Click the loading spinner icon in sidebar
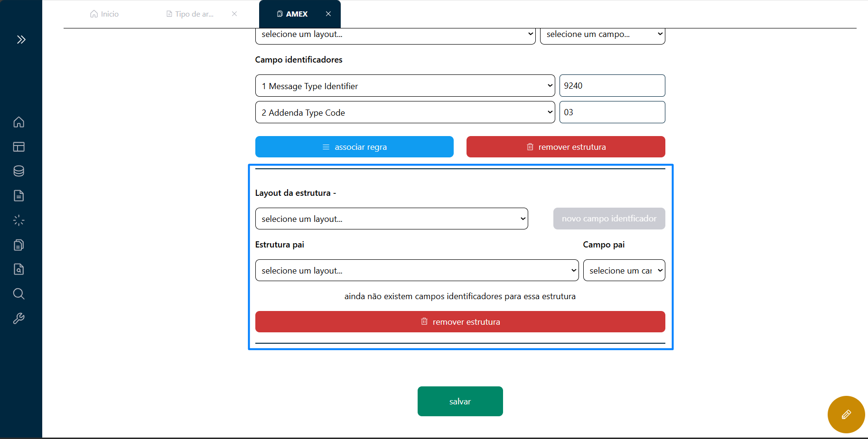Image resolution: width=868 pixels, height=439 pixels. tap(19, 220)
